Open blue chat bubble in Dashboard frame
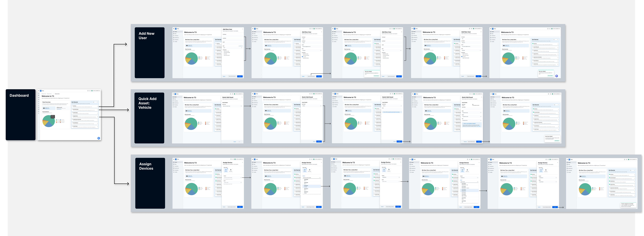This screenshot has width=644, height=236. coord(99,138)
